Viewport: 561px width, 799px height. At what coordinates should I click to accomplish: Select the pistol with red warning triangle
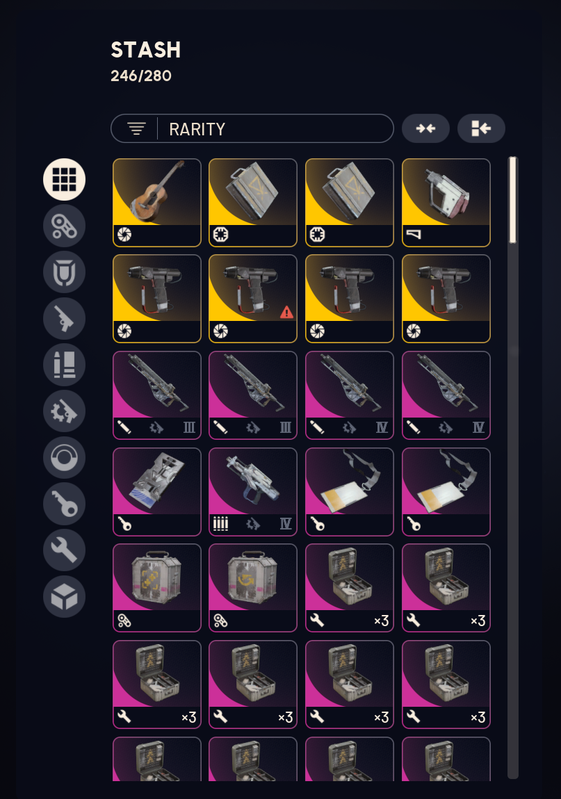click(253, 299)
